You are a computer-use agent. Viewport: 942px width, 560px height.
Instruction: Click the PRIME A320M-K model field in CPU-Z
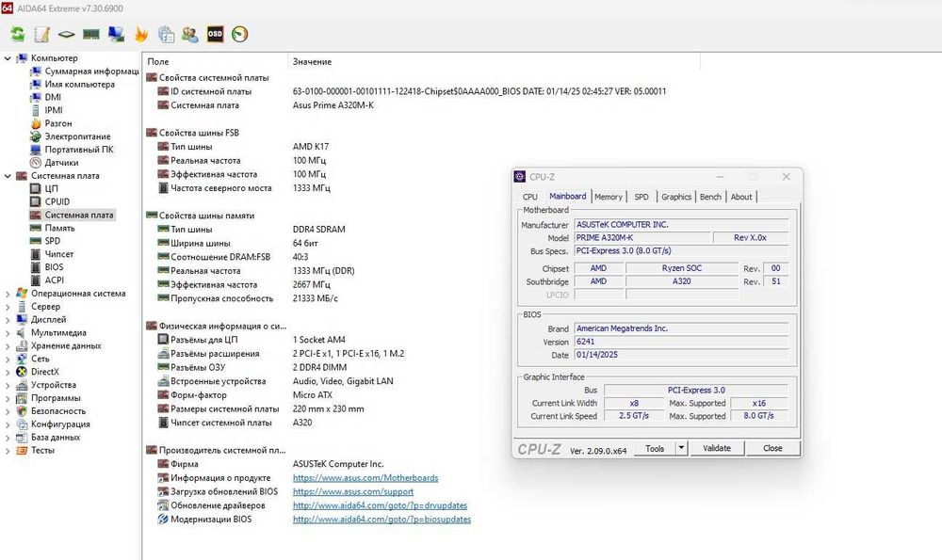[x=642, y=238]
